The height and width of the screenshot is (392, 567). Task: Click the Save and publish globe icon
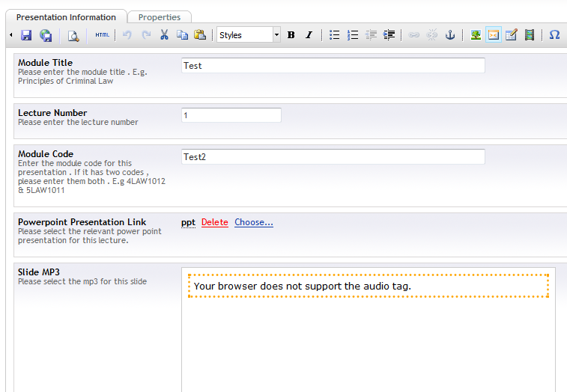coord(46,35)
